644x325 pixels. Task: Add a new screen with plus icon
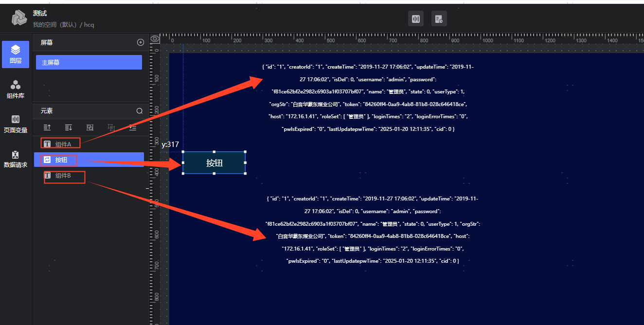141,42
